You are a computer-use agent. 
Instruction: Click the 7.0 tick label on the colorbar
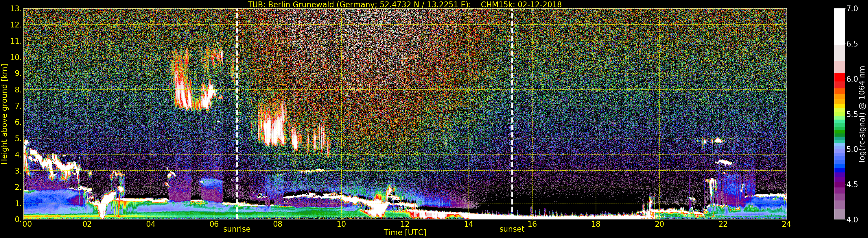click(852, 9)
